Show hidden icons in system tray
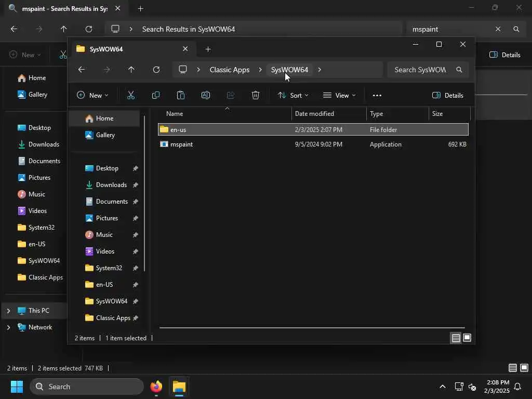This screenshot has height=399, width=532. coord(443,387)
